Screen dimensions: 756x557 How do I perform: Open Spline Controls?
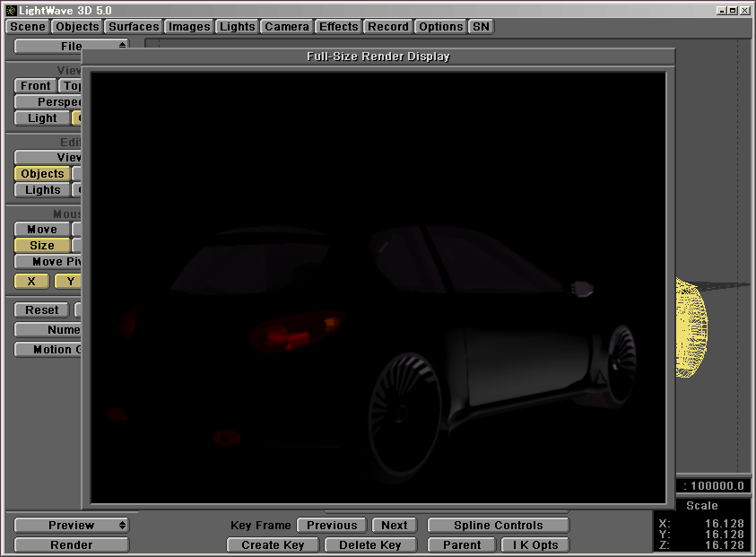click(x=498, y=526)
